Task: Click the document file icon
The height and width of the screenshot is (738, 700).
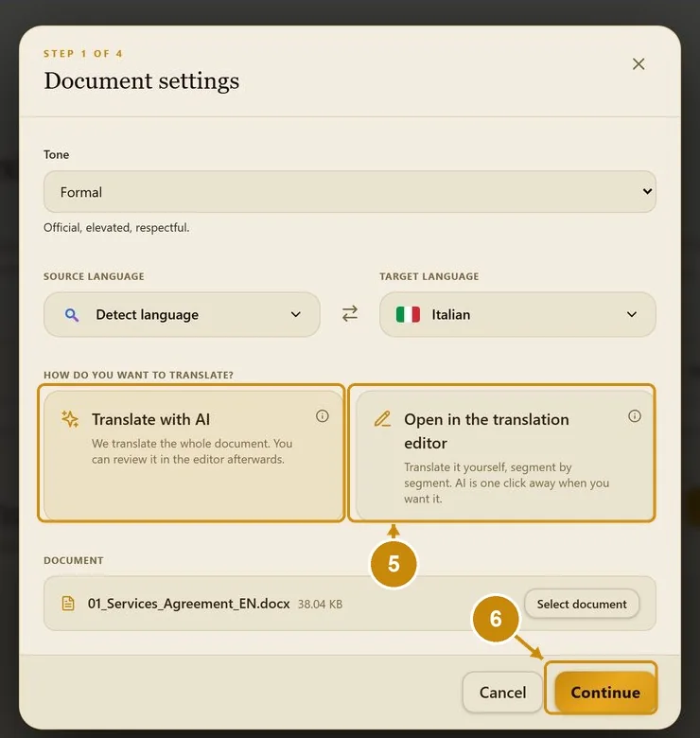Action: pyautogui.click(x=68, y=604)
